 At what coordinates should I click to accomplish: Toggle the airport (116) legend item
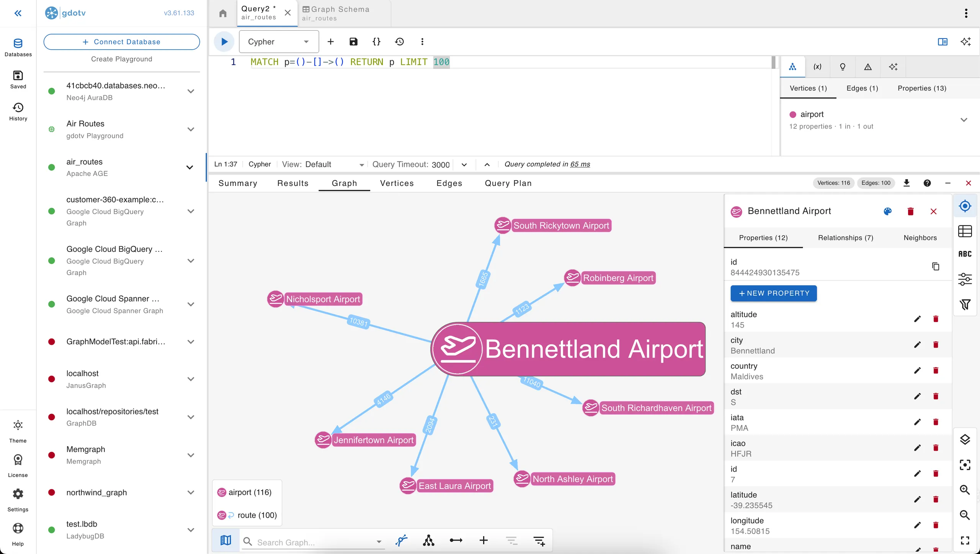[x=245, y=492]
